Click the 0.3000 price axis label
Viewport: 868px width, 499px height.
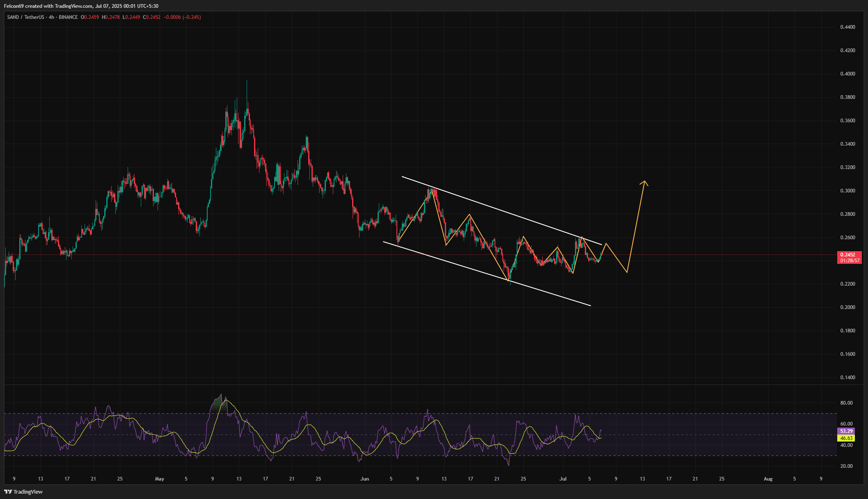[x=847, y=191]
